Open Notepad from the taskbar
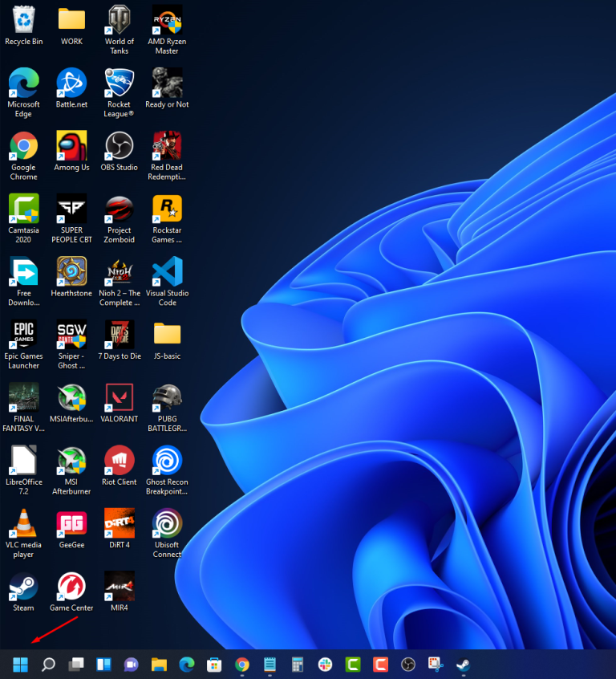This screenshot has width=616, height=679. pos(269,664)
